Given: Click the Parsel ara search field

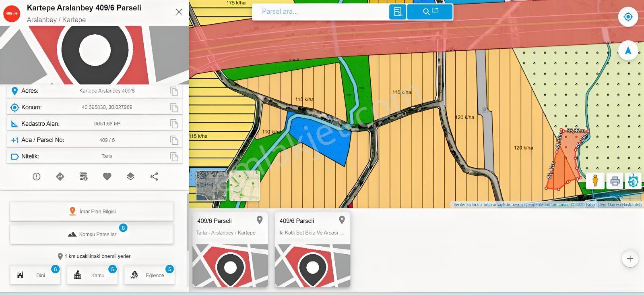Looking at the screenshot, I should point(320,12).
